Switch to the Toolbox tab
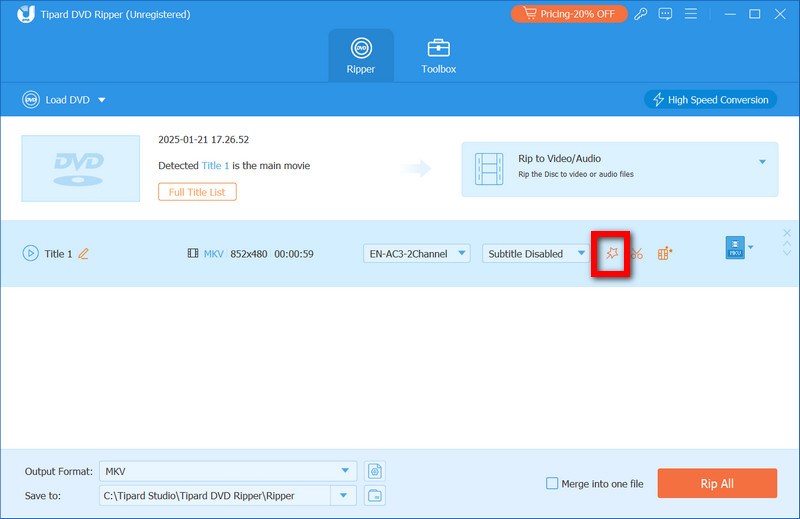 438,56
